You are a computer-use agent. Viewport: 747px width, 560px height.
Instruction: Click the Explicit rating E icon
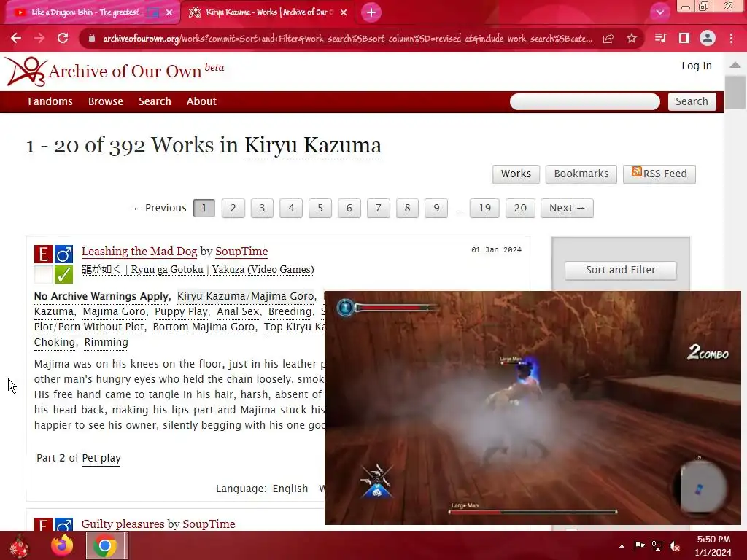click(x=43, y=254)
